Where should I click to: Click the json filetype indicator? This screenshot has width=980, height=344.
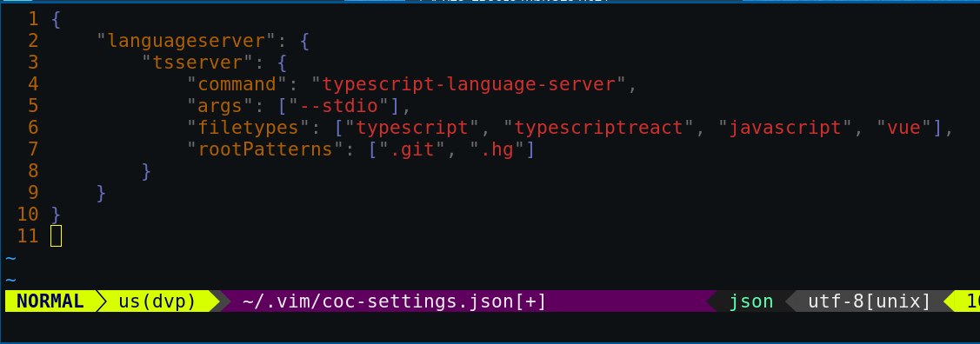click(751, 301)
